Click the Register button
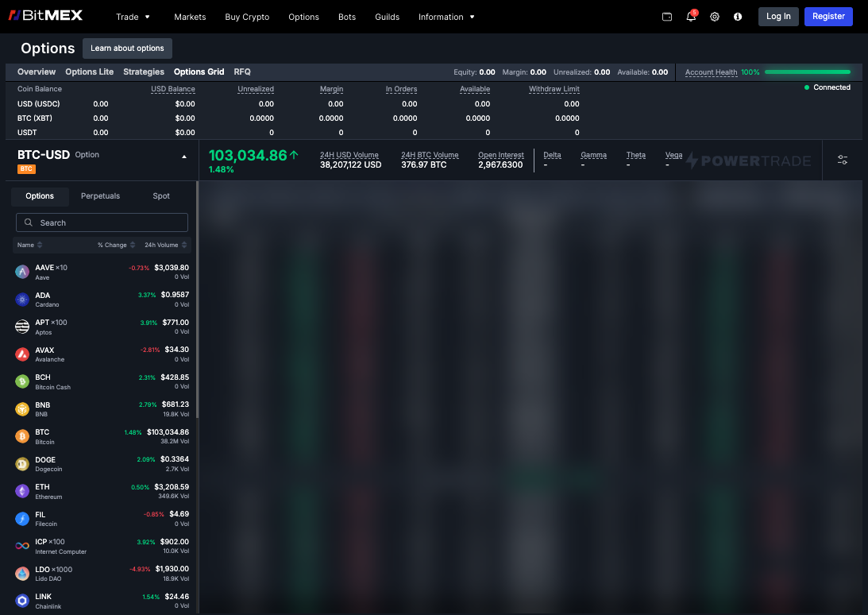This screenshot has width=868, height=615. pyautogui.click(x=828, y=17)
